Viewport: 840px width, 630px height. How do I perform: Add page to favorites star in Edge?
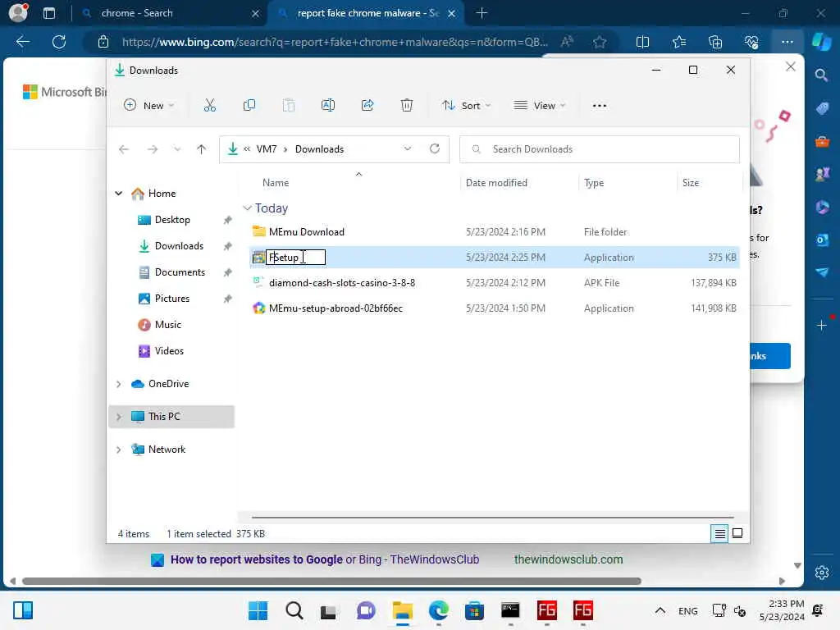coord(600,42)
